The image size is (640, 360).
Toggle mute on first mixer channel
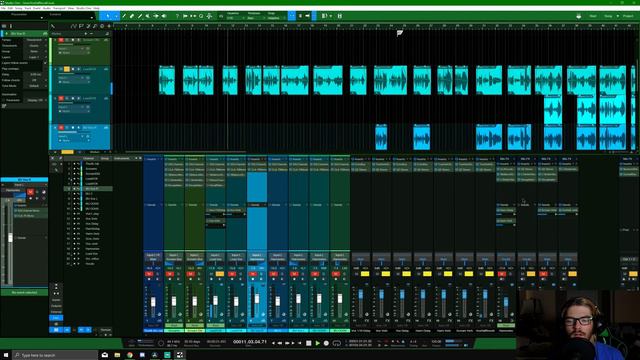[149, 274]
